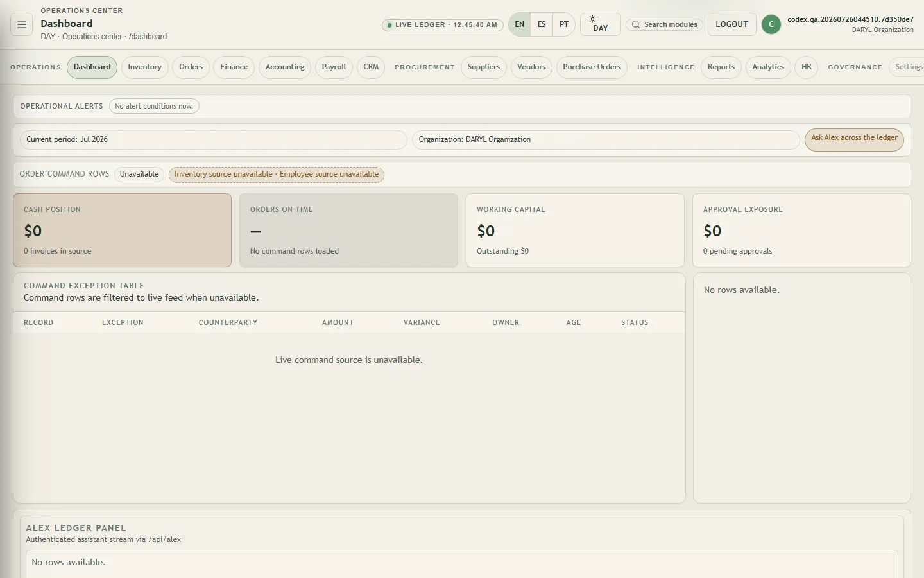This screenshot has height=578, width=924.
Task: Click the EXCEPTION column header
Action: click(123, 322)
